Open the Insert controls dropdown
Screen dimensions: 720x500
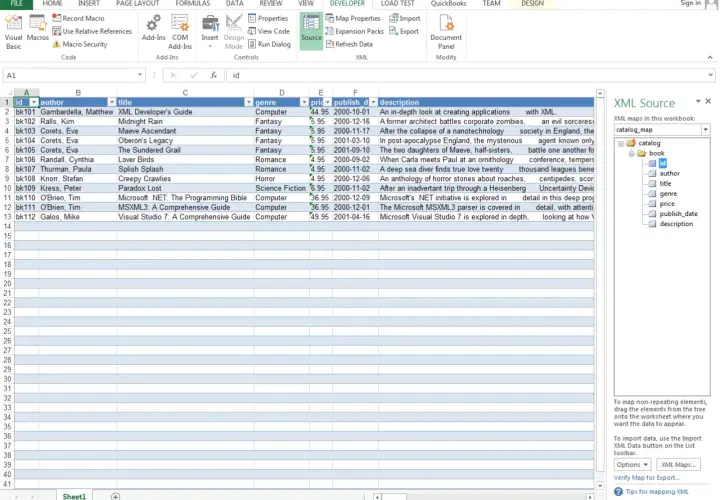(210, 31)
